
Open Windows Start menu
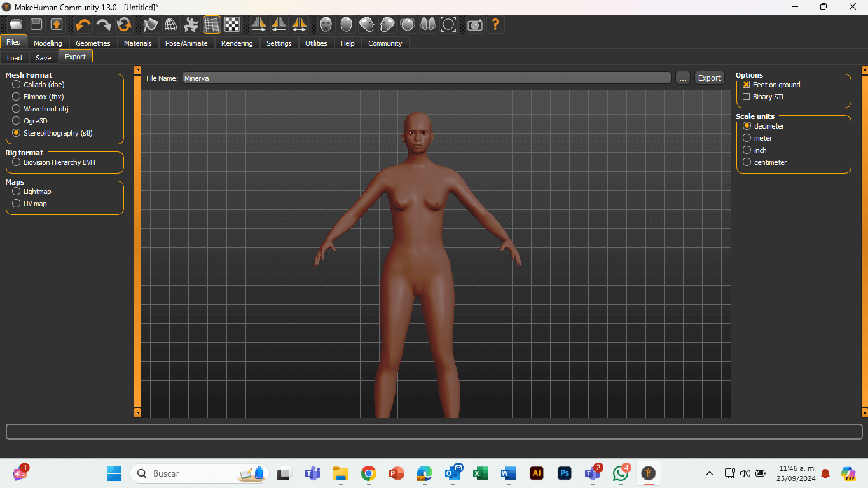tap(114, 473)
